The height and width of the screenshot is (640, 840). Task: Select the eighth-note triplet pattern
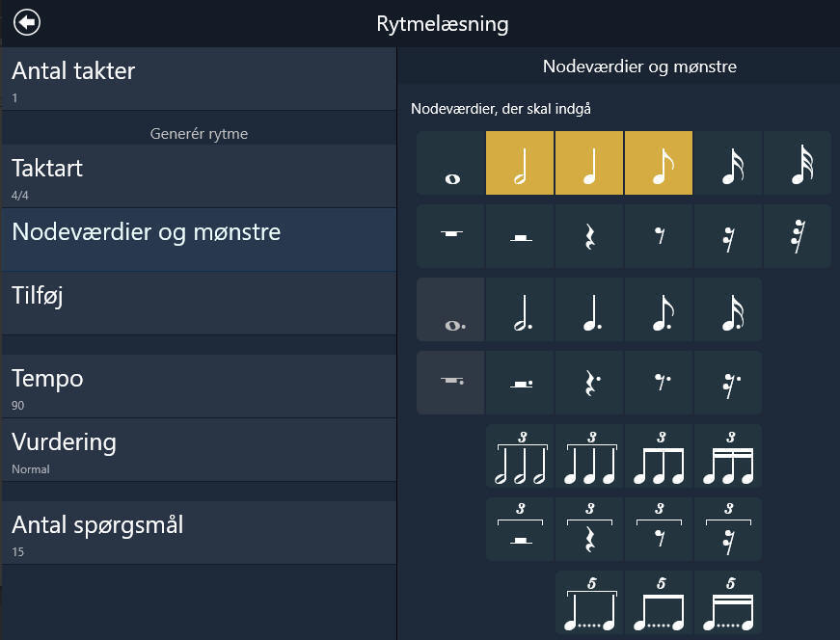click(x=659, y=456)
